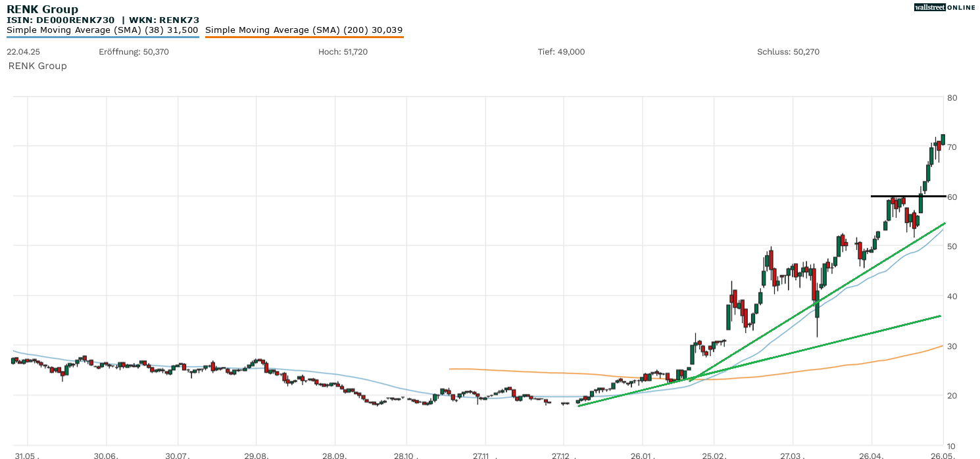Image resolution: width=980 pixels, height=459 pixels.
Task: Click the latest green candle above 70
Action: [x=943, y=139]
